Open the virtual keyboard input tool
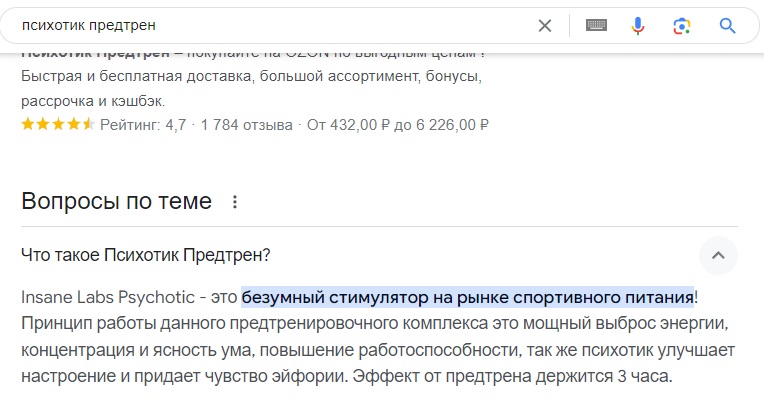 596,25
